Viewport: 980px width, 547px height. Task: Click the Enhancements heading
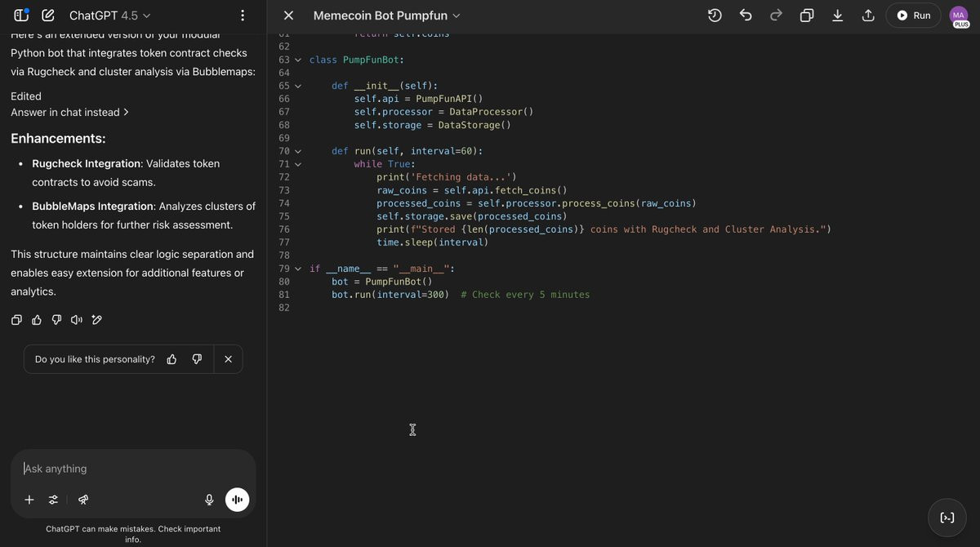pos(58,139)
